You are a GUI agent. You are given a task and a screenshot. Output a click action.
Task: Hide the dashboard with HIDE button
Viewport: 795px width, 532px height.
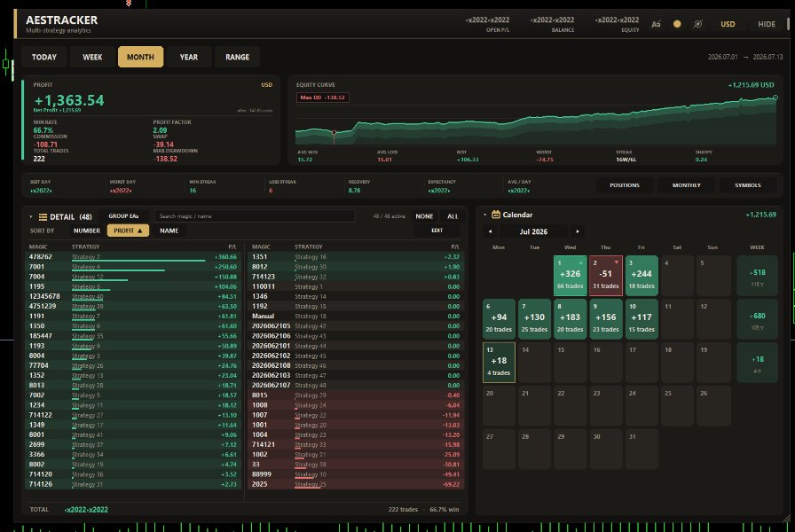pos(766,24)
